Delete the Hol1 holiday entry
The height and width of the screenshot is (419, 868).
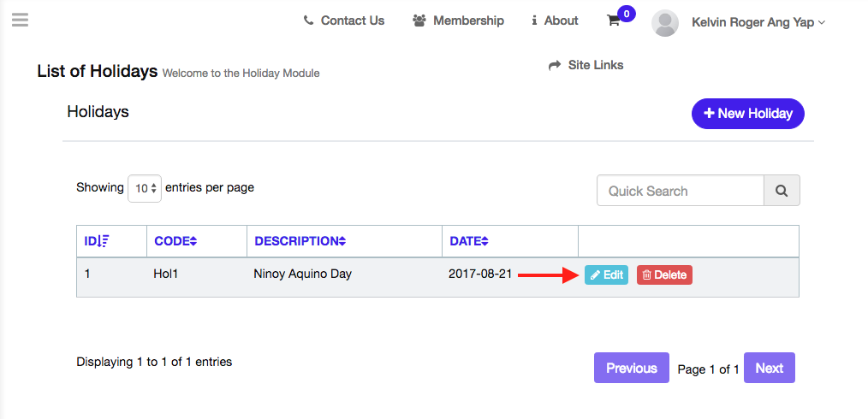tap(664, 275)
